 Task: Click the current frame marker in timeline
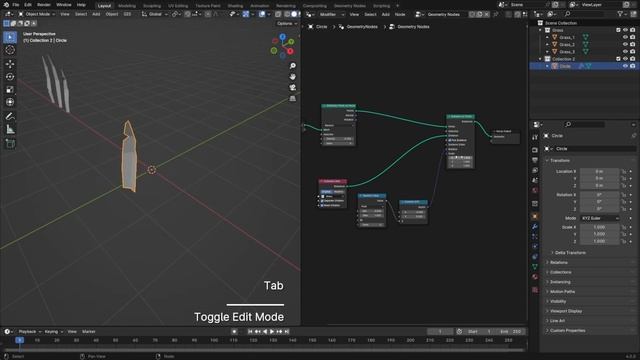[19, 340]
